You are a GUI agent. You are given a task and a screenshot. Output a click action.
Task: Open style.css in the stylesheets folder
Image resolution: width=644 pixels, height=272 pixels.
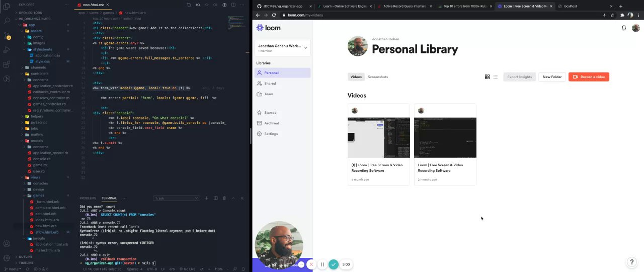click(x=43, y=61)
